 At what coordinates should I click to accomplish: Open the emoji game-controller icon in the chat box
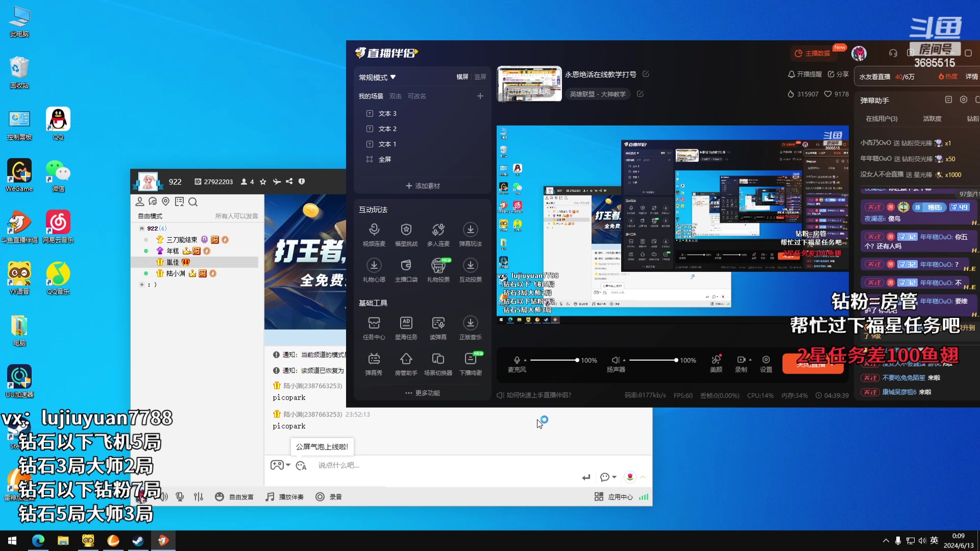277,465
